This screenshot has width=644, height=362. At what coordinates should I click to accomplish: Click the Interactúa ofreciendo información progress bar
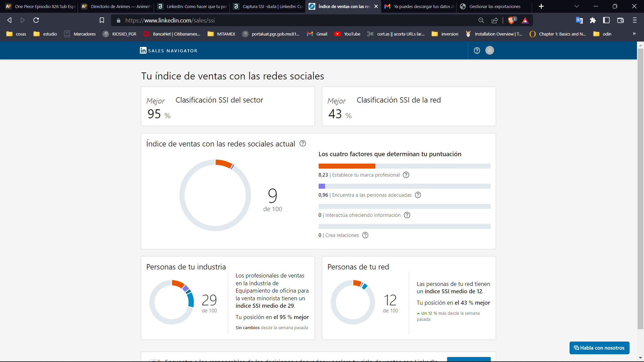click(x=405, y=206)
